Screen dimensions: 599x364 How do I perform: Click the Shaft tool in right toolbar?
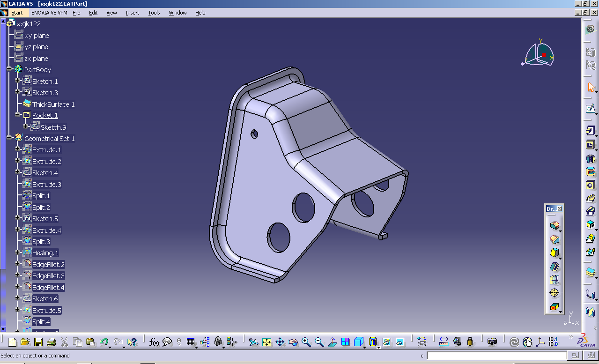[591, 158]
